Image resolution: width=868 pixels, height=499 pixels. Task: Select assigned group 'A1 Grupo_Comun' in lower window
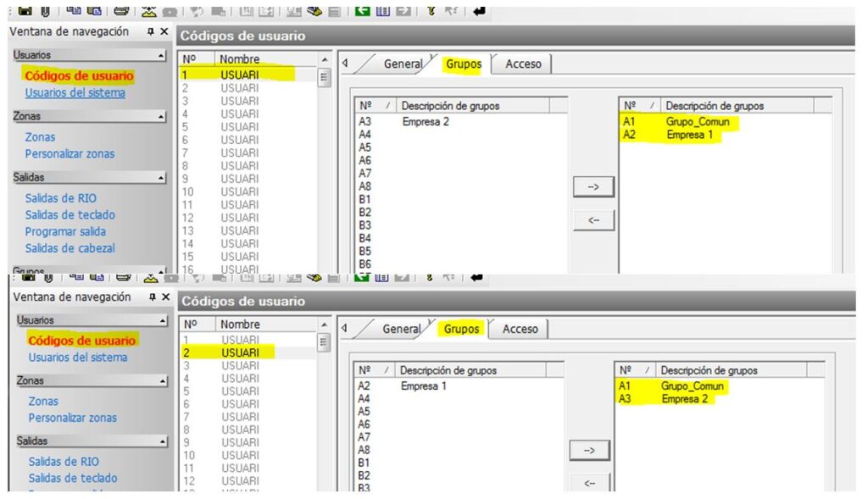pyautogui.click(x=720, y=385)
